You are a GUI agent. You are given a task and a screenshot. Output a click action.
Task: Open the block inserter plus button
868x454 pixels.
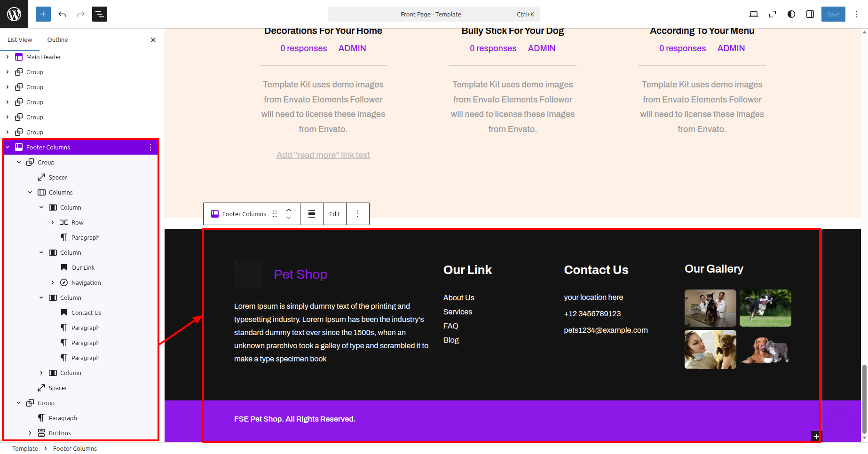click(x=43, y=14)
